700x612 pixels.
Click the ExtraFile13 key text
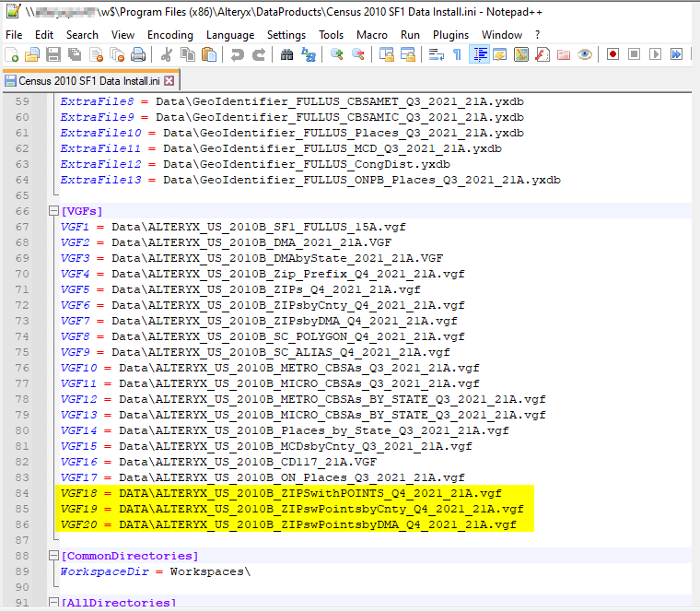(101, 180)
